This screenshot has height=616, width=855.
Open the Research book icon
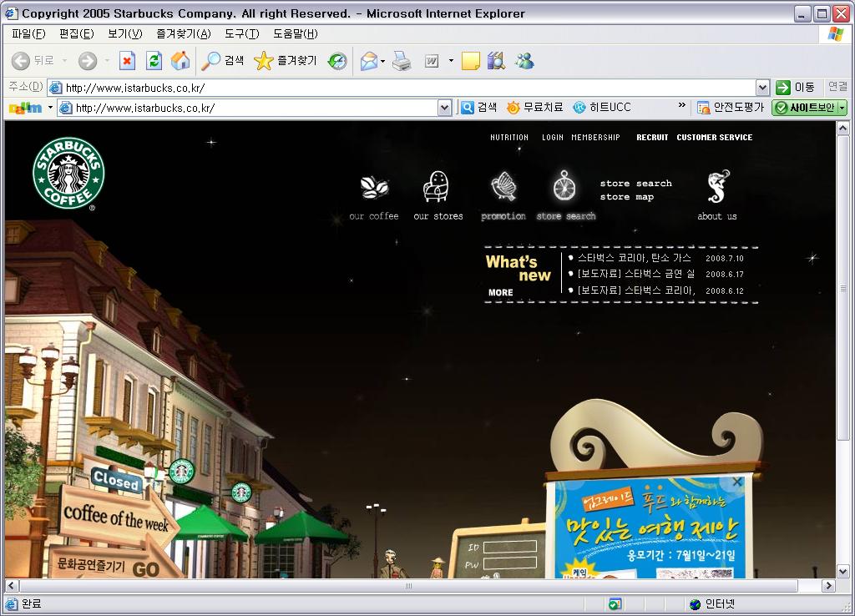(496, 61)
